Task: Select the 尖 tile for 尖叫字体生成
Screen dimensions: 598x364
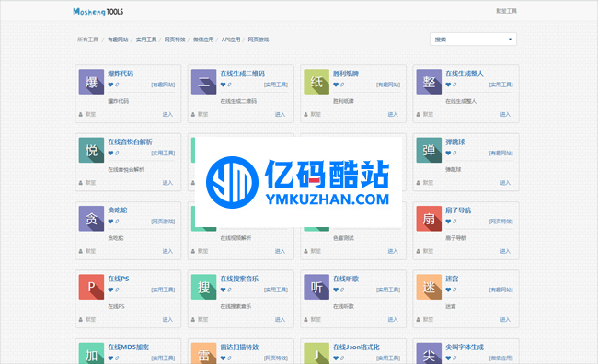Action: click(429, 353)
